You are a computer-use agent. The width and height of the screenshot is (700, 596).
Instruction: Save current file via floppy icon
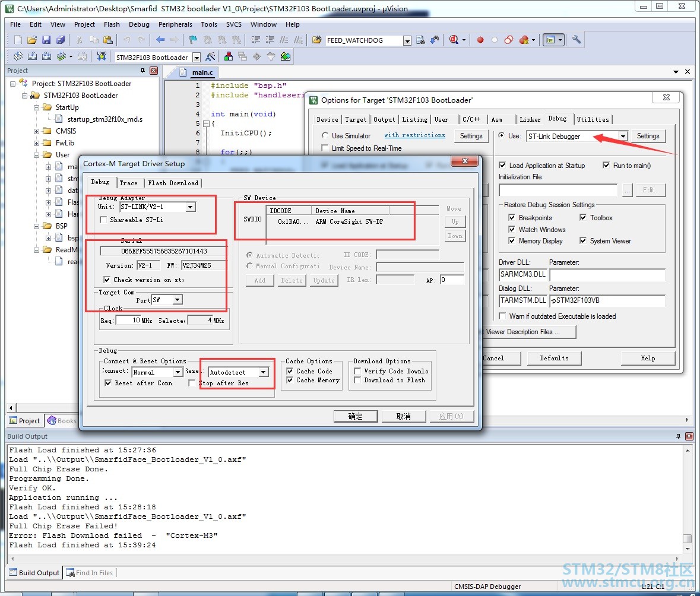(46, 40)
